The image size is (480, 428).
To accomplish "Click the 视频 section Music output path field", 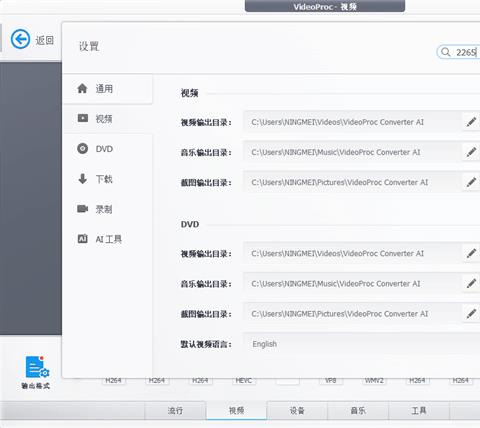I will [x=353, y=152].
